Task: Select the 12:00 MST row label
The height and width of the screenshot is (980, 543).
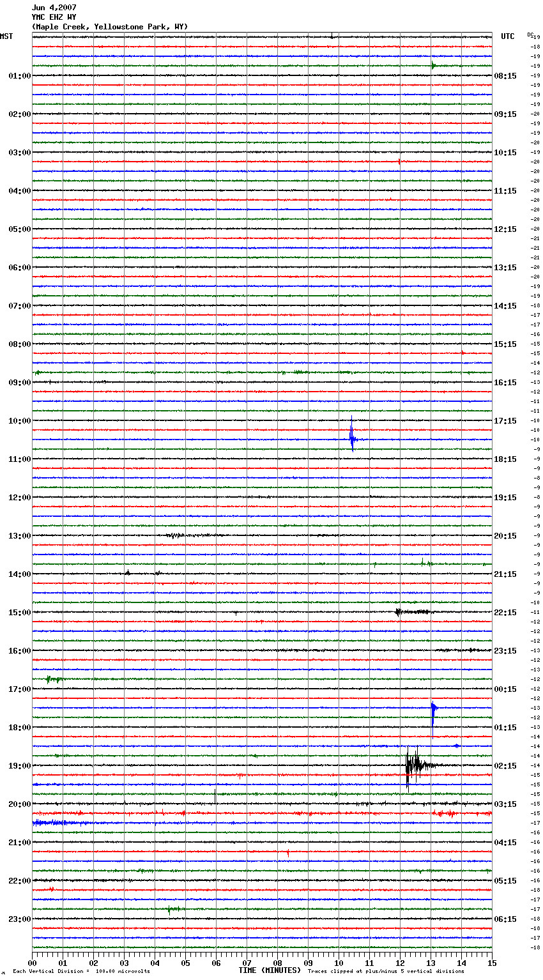Action: tap(20, 498)
